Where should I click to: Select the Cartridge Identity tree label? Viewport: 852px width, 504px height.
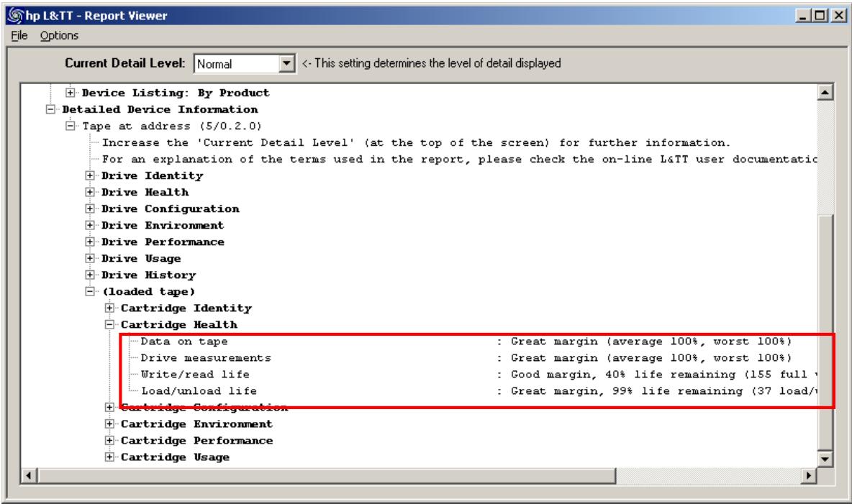coord(186,308)
